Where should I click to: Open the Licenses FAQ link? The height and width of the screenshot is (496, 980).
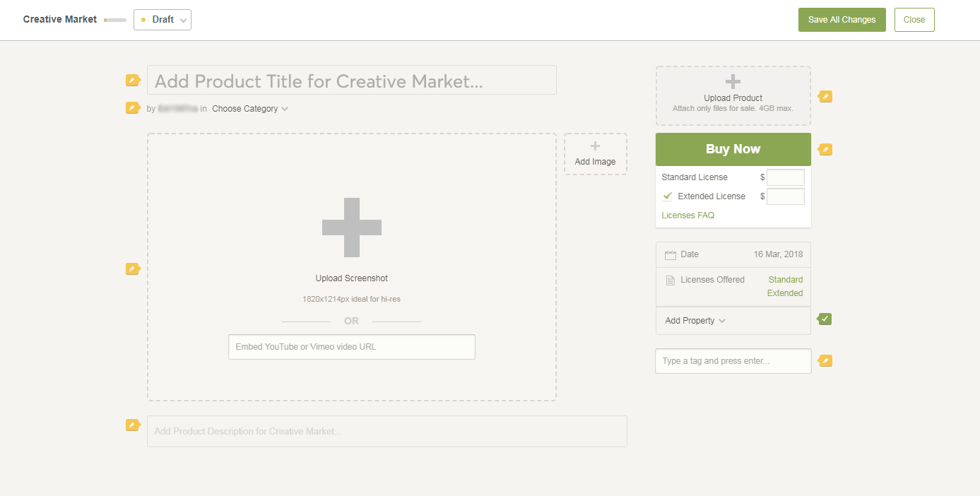(687, 215)
